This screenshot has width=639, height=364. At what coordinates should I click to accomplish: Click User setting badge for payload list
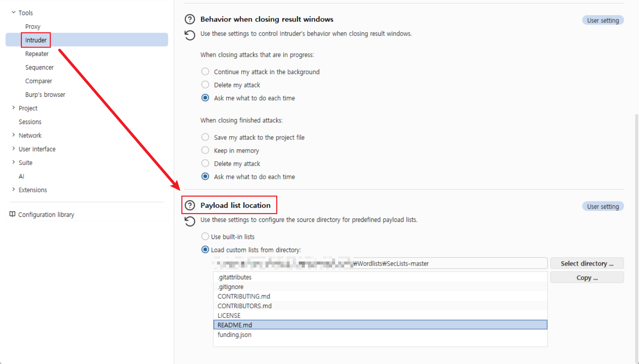[x=603, y=206]
